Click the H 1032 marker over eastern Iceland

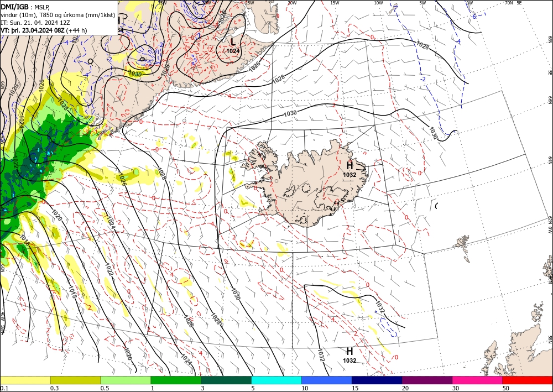pos(349,169)
